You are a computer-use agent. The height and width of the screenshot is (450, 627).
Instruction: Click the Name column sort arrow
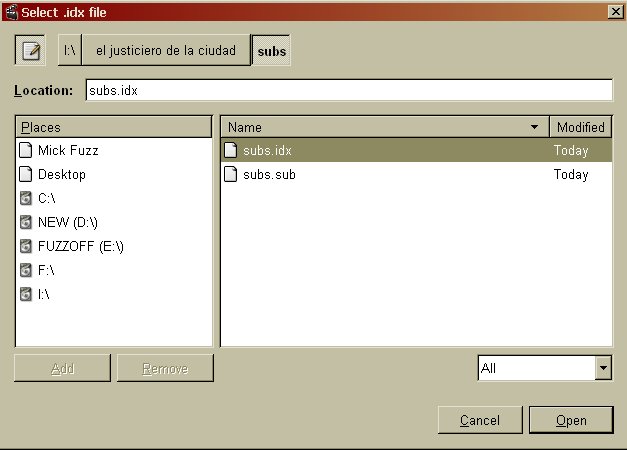pyautogui.click(x=534, y=127)
